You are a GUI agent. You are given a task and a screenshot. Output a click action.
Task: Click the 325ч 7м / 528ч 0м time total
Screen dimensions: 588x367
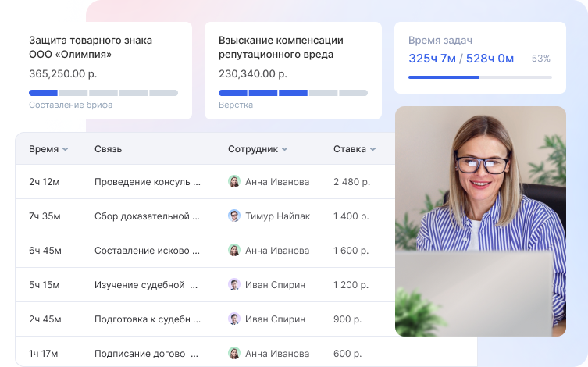[x=461, y=59]
